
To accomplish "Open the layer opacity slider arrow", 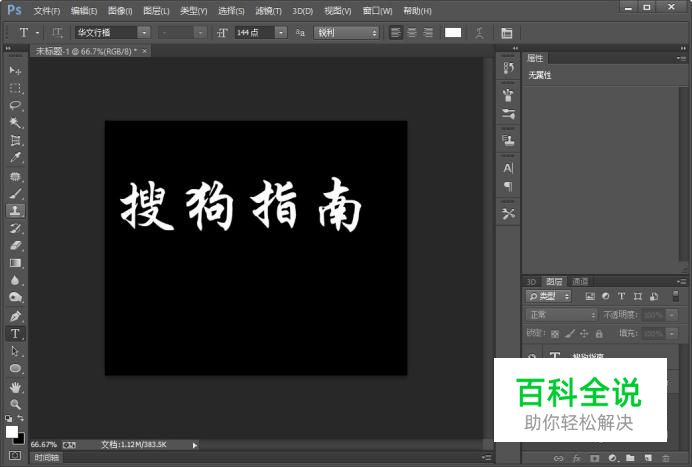I will click(x=672, y=315).
